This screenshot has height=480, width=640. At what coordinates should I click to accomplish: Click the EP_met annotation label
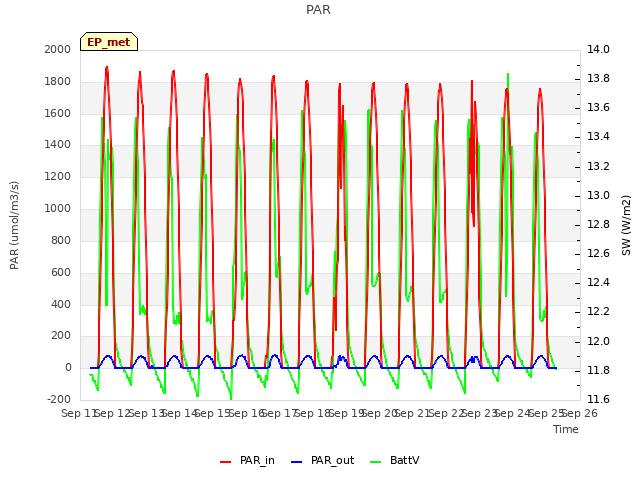(109, 42)
